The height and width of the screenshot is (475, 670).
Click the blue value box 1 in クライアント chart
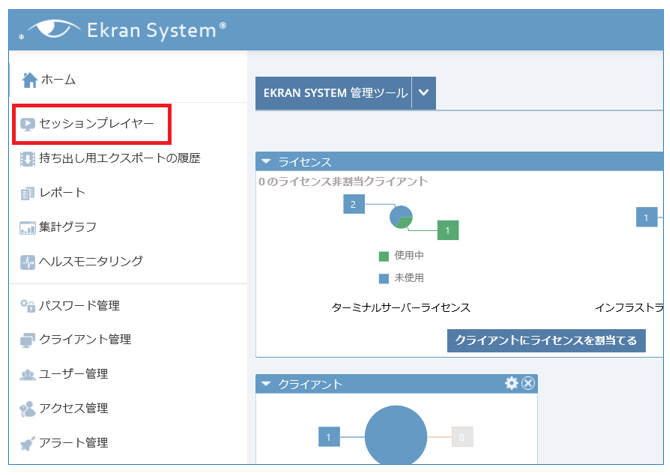[x=329, y=437]
